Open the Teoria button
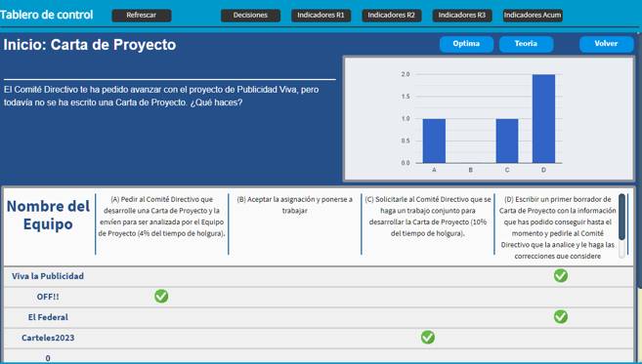This screenshot has height=364, width=642. click(x=526, y=44)
